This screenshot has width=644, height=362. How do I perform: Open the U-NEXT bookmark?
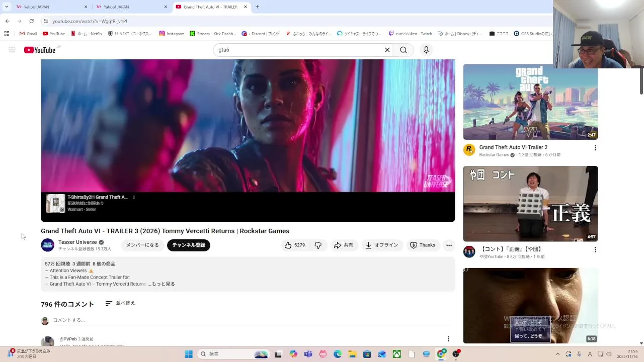pos(130,34)
